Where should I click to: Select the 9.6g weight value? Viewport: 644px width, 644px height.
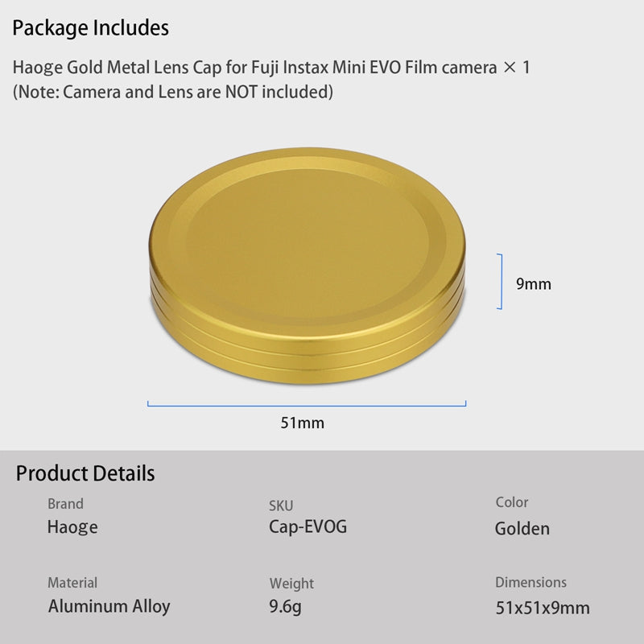point(286,606)
